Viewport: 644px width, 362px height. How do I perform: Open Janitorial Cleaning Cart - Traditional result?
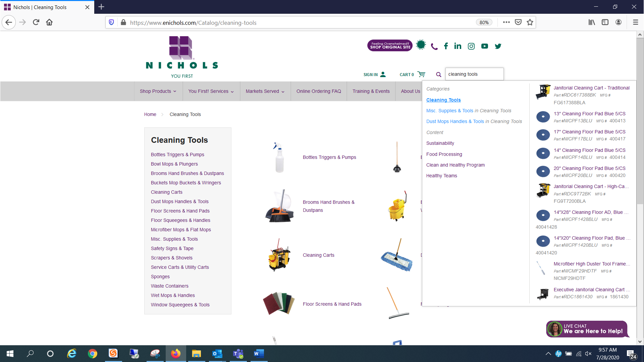(x=591, y=88)
